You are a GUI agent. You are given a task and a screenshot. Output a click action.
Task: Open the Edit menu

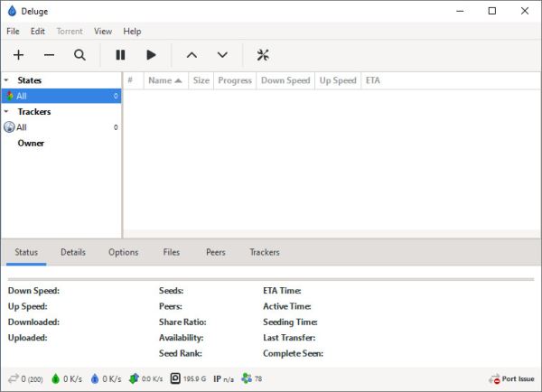pos(38,32)
